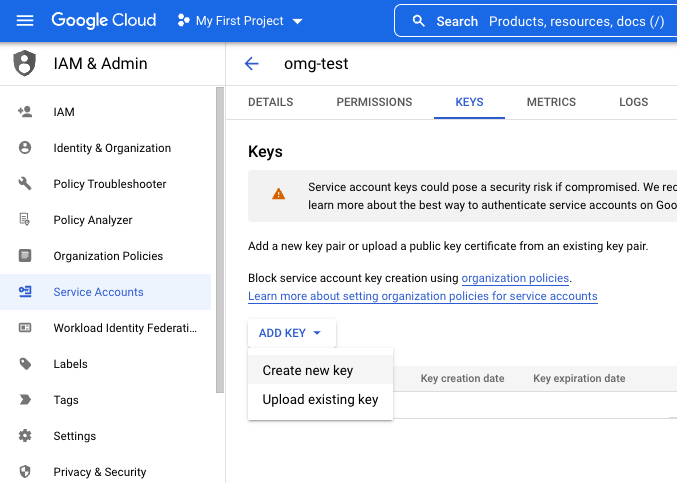Viewport: 677px width, 483px height.
Task: Click the Settings gear icon
Action: click(x=25, y=436)
